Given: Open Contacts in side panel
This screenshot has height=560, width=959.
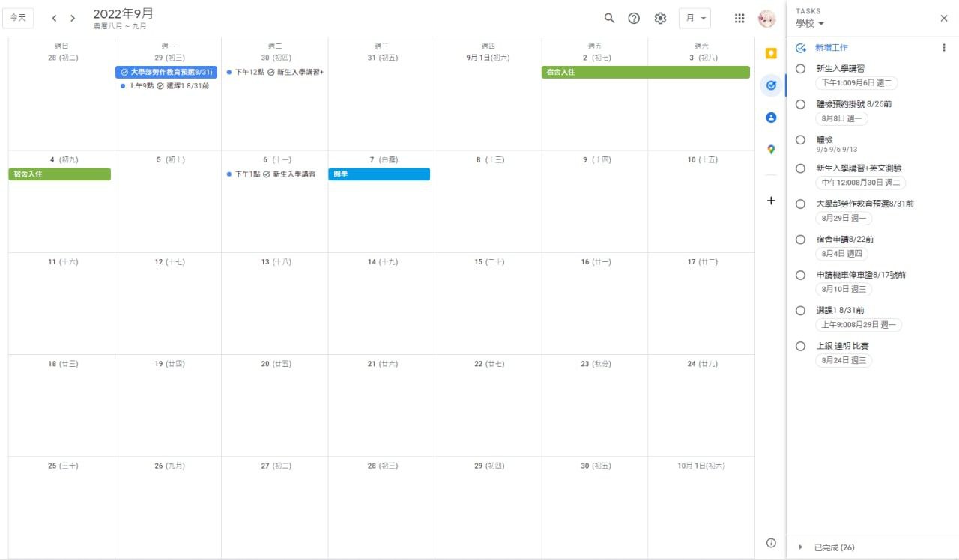Looking at the screenshot, I should (770, 118).
